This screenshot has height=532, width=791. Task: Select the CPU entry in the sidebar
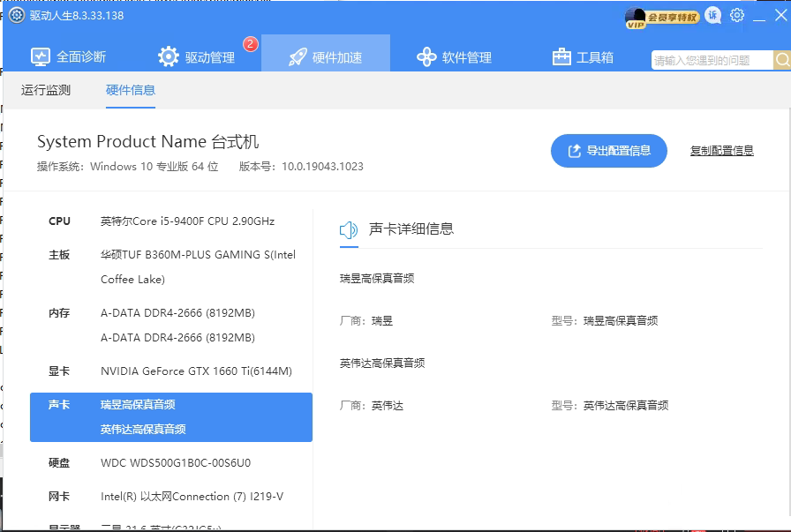click(60, 221)
